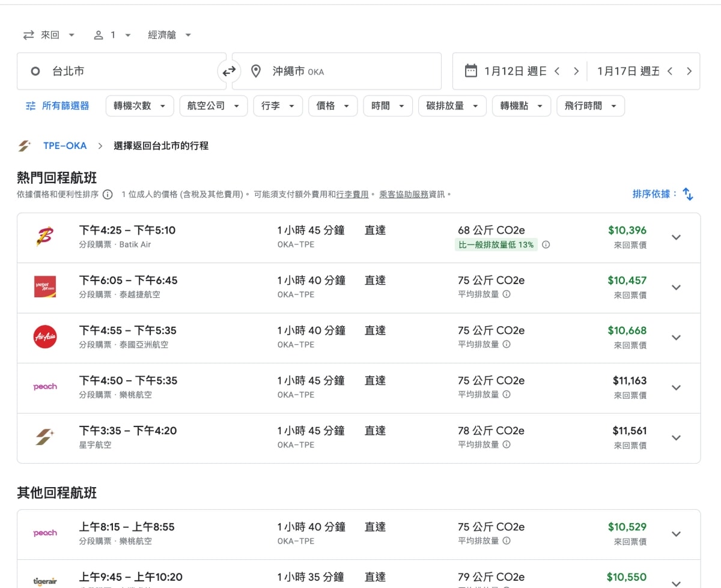Viewport: 721px width, 588px height.
Task: Open the 所有篩選器 filters panel
Action: click(x=58, y=106)
